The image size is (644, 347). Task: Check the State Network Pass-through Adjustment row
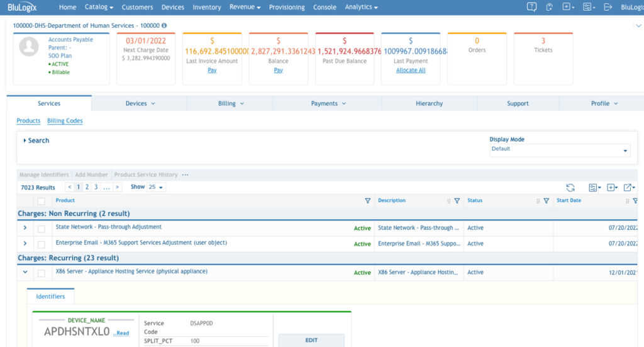tap(41, 229)
